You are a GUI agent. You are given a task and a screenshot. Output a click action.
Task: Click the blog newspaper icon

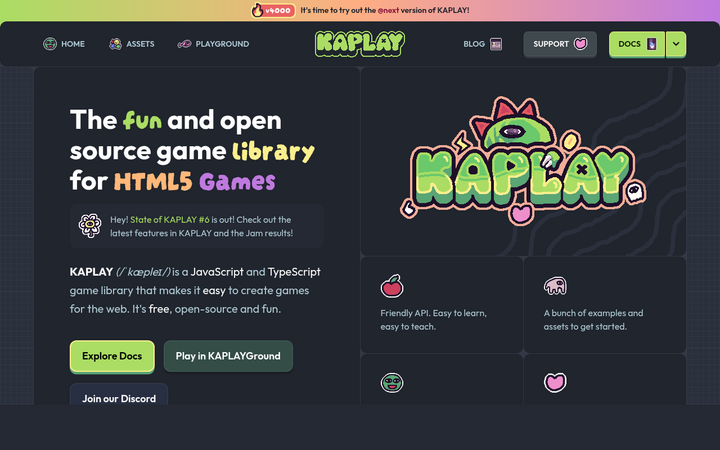pos(496,44)
